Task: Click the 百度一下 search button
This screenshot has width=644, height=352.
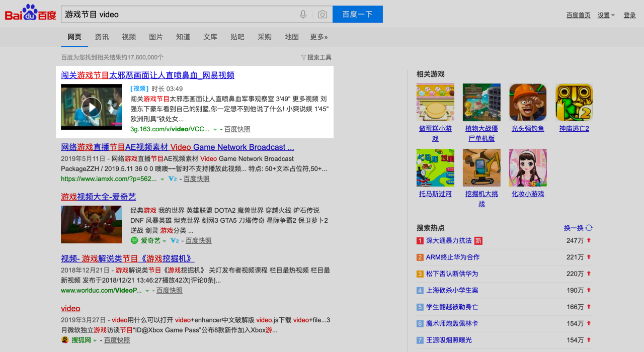Action: 358,15
